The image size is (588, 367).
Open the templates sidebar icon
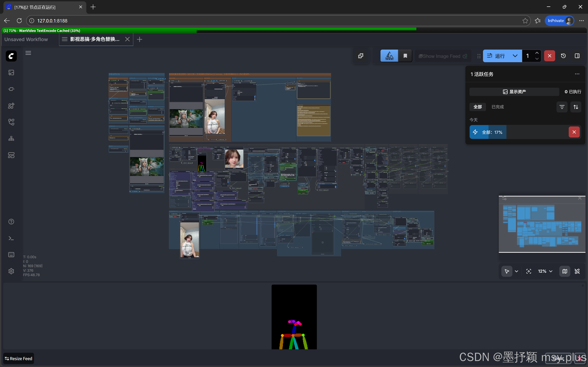coord(11,155)
